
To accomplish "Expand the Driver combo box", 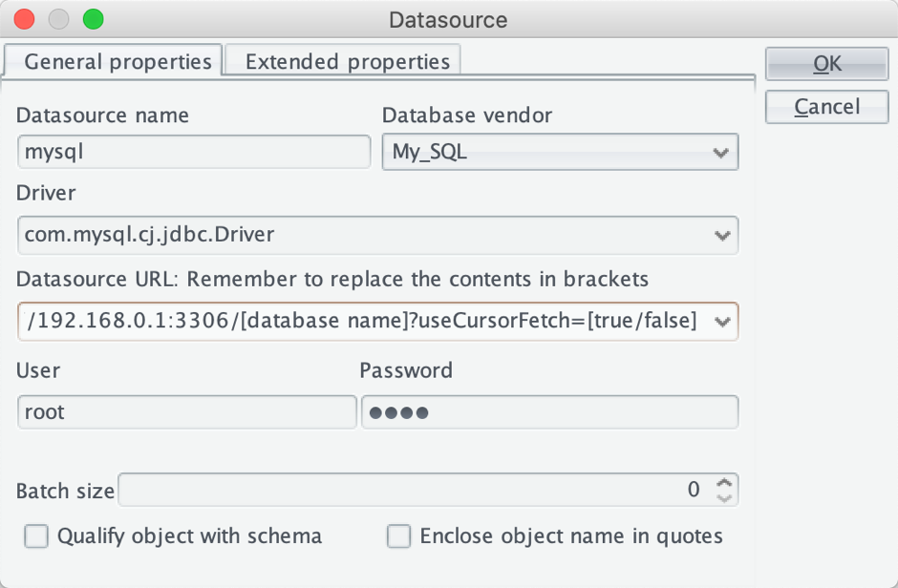I will pyautogui.click(x=719, y=235).
